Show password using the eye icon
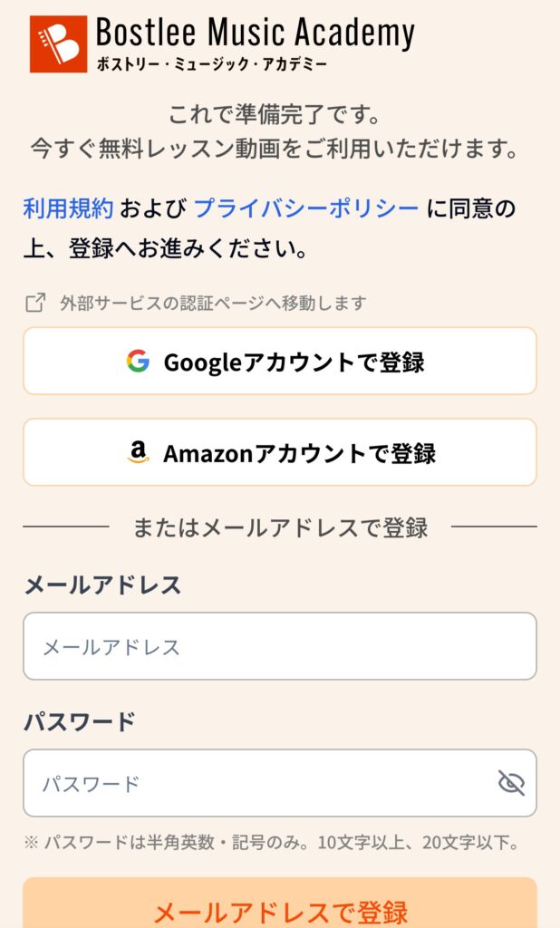This screenshot has width=560, height=928. pyautogui.click(x=511, y=783)
